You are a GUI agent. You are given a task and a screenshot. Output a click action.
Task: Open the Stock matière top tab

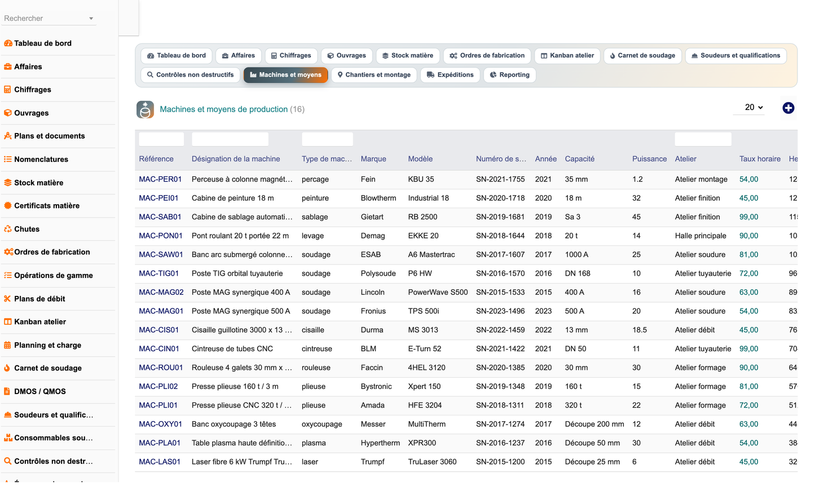(x=408, y=56)
